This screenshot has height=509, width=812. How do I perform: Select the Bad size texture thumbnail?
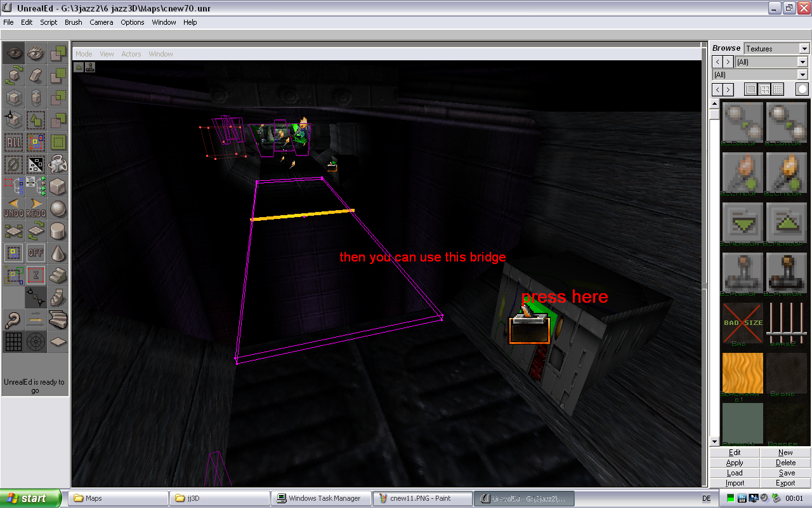pyautogui.click(x=743, y=323)
